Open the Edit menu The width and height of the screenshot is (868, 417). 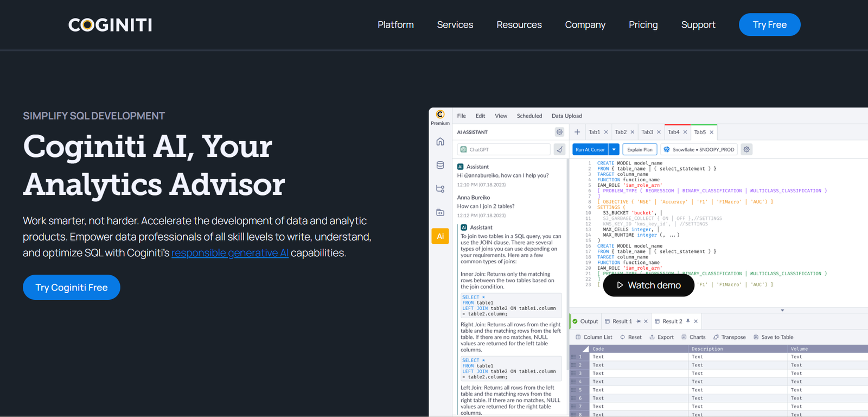481,116
